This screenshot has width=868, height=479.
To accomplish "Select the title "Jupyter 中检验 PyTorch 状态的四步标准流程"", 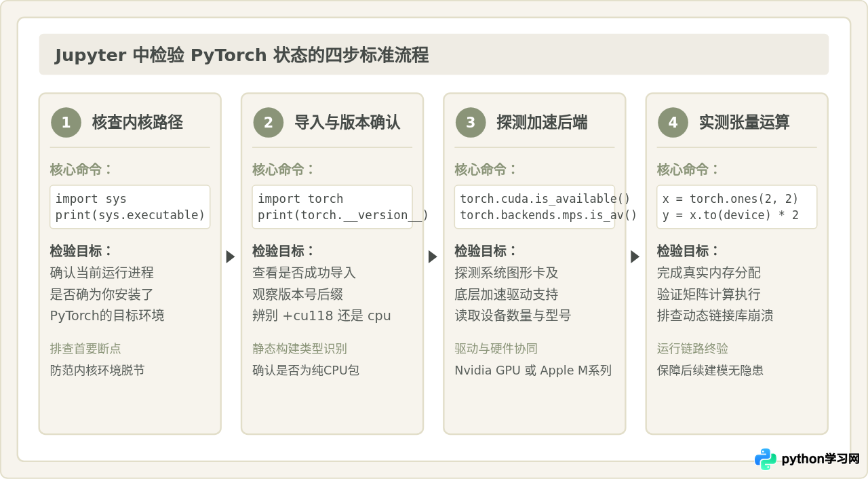I will [x=241, y=55].
